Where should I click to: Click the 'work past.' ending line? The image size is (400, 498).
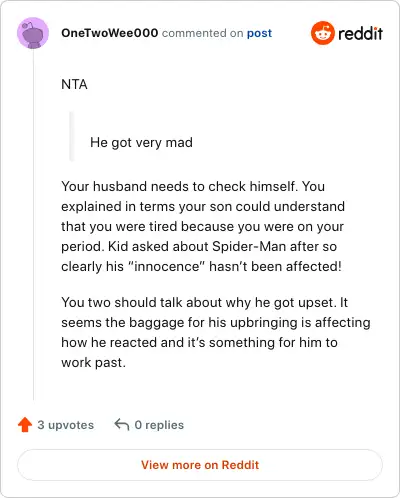click(93, 363)
